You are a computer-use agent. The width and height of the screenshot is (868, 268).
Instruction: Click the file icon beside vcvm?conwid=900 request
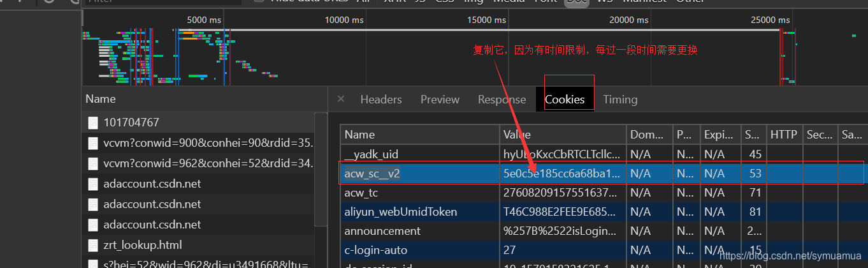[94, 142]
